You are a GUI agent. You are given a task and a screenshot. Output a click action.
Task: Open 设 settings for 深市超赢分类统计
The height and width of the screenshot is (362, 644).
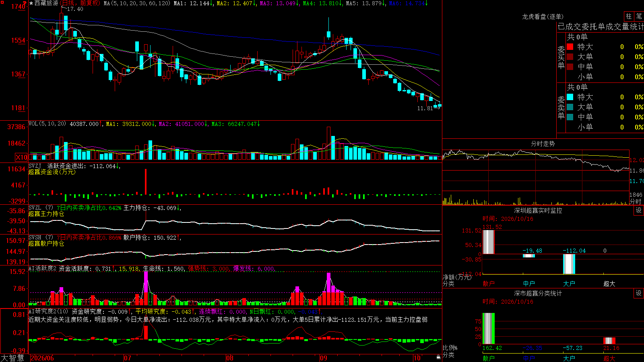point(639,293)
